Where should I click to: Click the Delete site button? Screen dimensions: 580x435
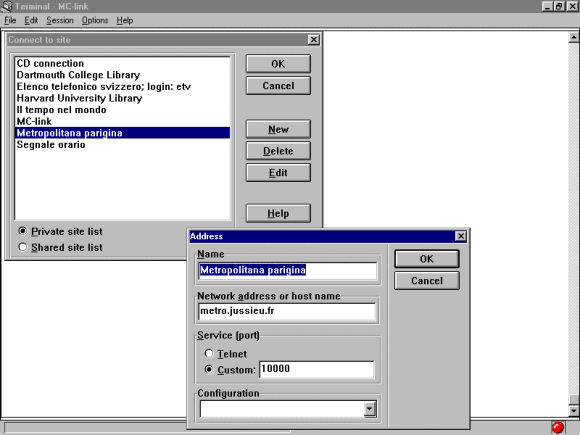278,151
